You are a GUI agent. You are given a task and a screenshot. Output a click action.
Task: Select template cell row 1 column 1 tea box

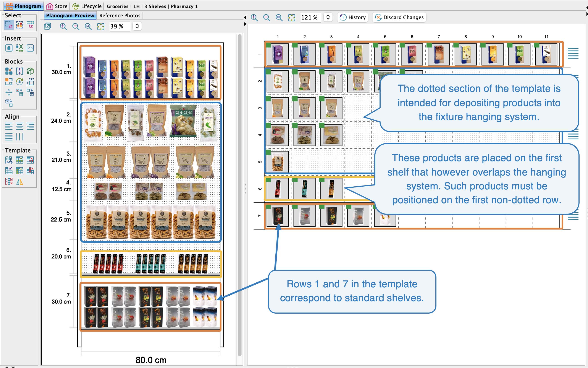tap(278, 54)
